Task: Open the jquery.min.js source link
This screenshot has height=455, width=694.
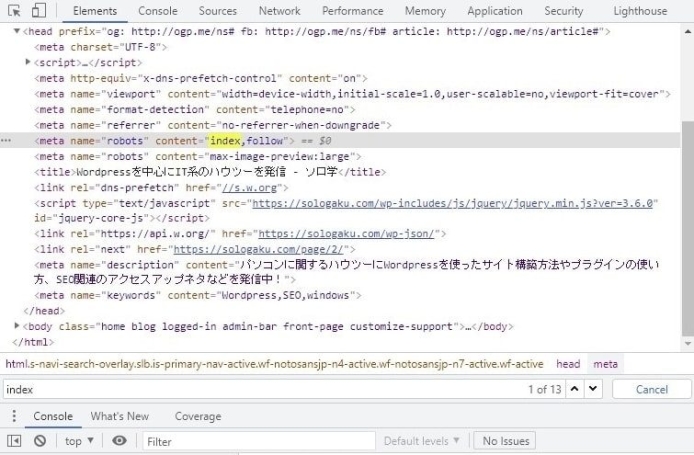Action: click(452, 203)
